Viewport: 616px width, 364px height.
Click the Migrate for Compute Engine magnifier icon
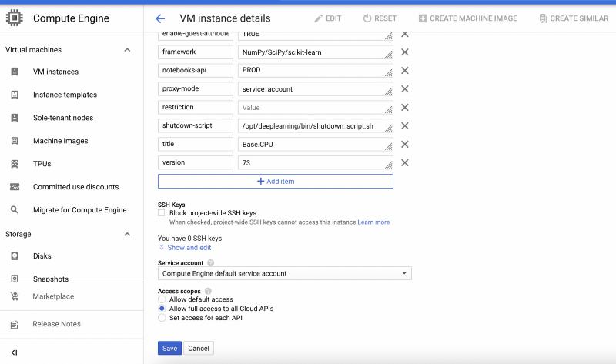(x=15, y=209)
